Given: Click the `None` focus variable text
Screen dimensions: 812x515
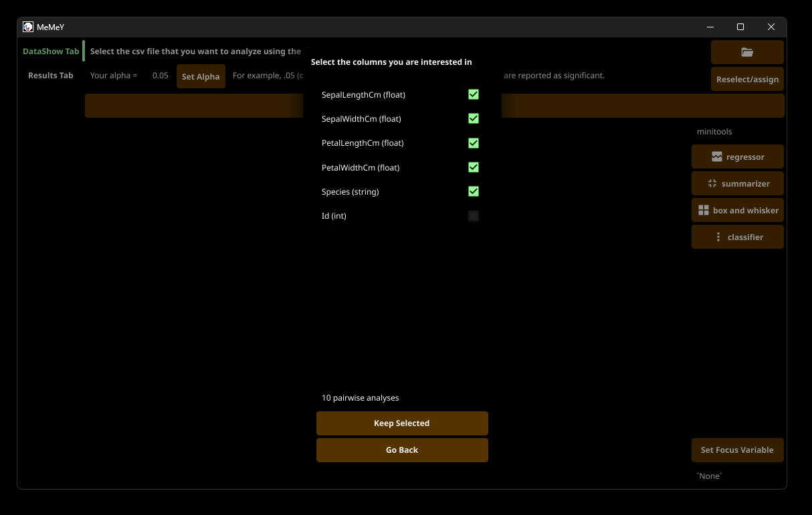Looking at the screenshot, I should (x=710, y=476).
